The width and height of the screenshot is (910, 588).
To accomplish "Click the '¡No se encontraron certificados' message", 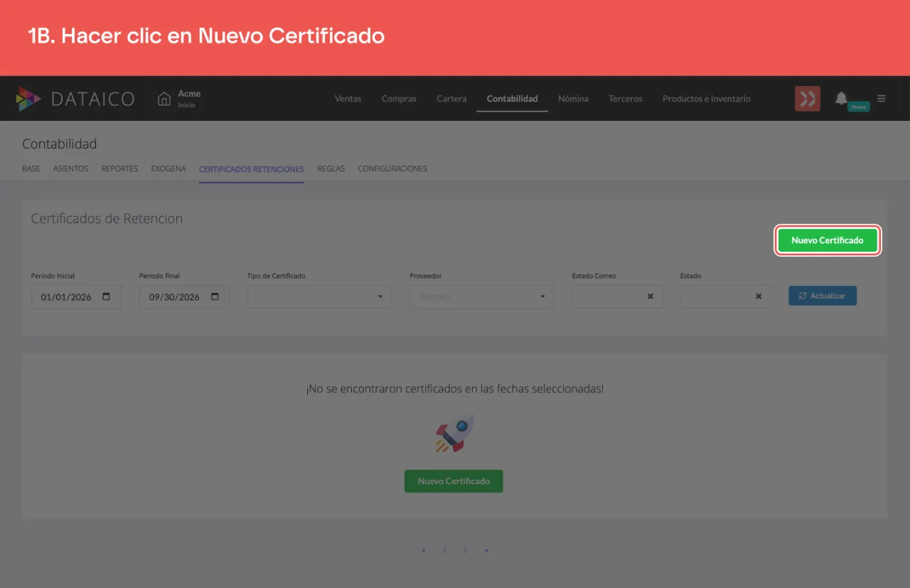I will point(455,389).
